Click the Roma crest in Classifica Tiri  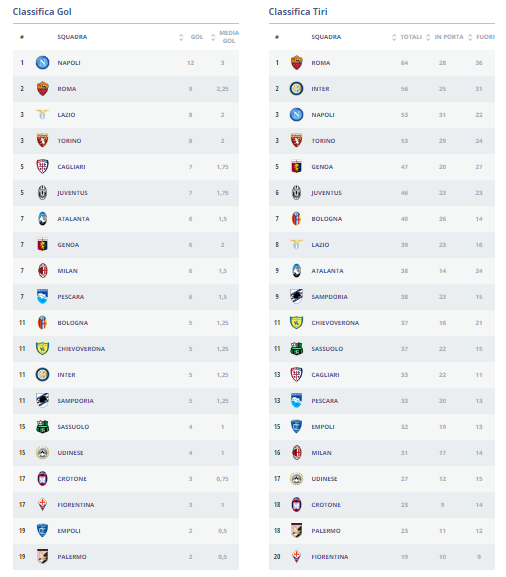(297, 63)
